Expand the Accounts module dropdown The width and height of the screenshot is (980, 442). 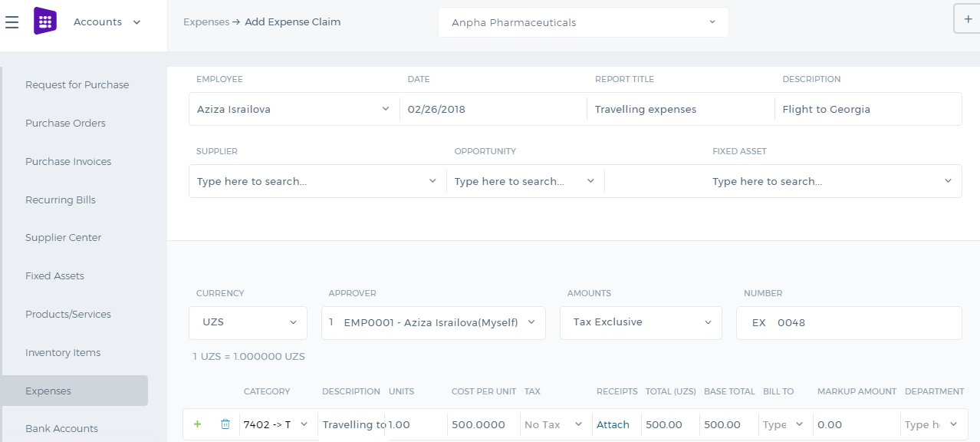tap(107, 22)
